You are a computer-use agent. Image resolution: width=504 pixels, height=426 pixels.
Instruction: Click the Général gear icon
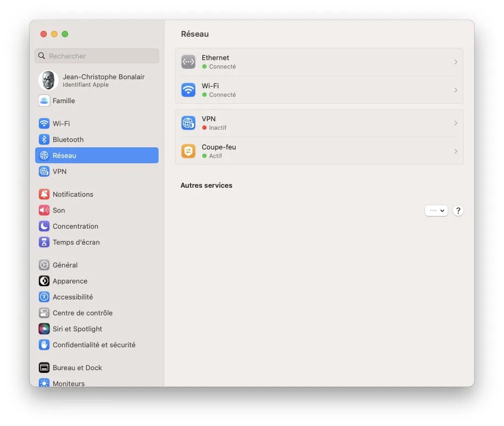coord(44,265)
